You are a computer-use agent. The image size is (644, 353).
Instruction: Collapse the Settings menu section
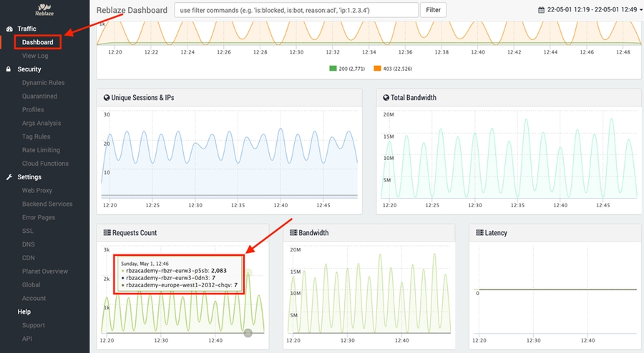click(x=29, y=177)
